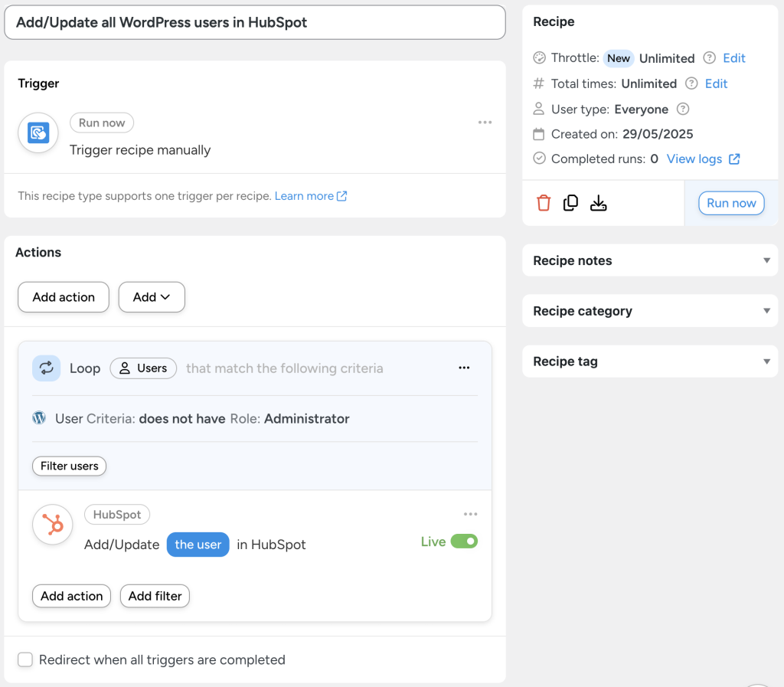The width and height of the screenshot is (784, 687).
Task: Expand the Recipe category section
Action: [x=766, y=311]
